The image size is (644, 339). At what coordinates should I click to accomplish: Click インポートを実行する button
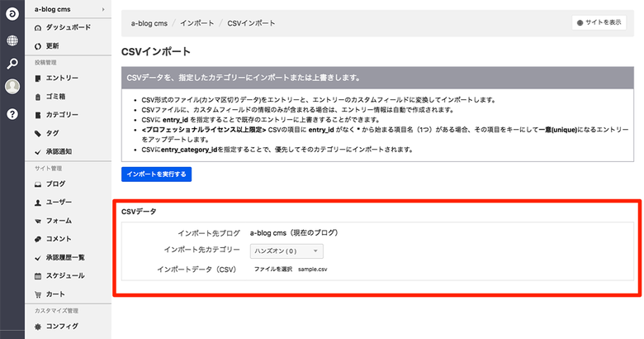157,174
